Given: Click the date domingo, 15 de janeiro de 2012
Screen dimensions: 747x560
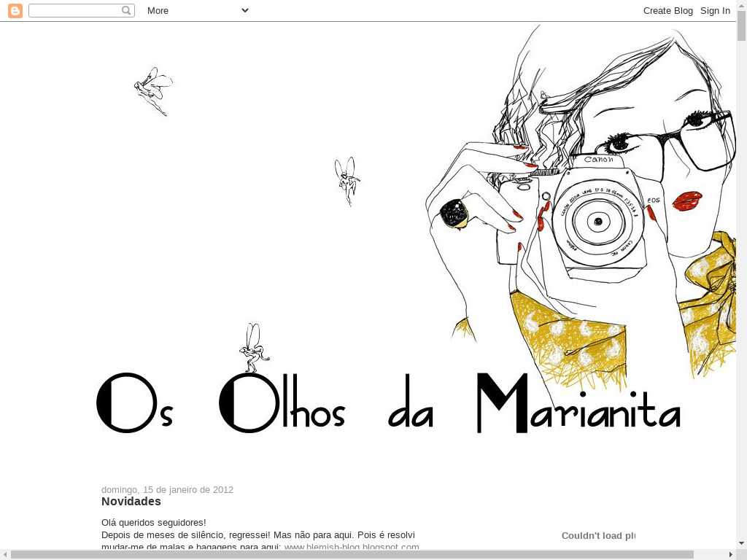Looking at the screenshot, I should 167,489.
